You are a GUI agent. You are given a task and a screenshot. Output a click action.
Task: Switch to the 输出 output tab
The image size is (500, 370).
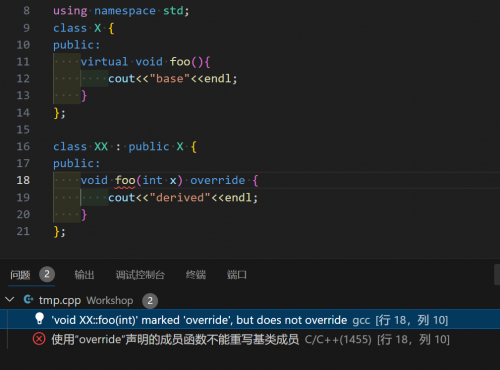(84, 275)
